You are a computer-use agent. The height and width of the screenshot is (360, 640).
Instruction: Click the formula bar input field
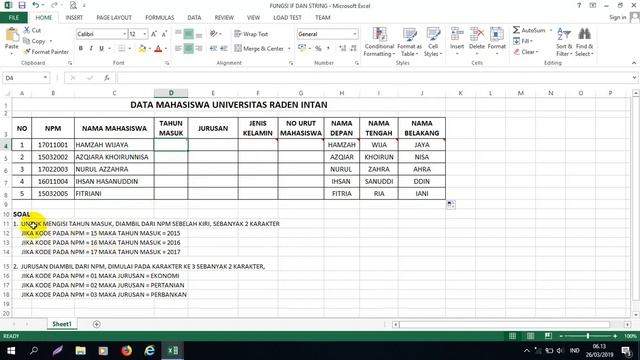click(373, 78)
